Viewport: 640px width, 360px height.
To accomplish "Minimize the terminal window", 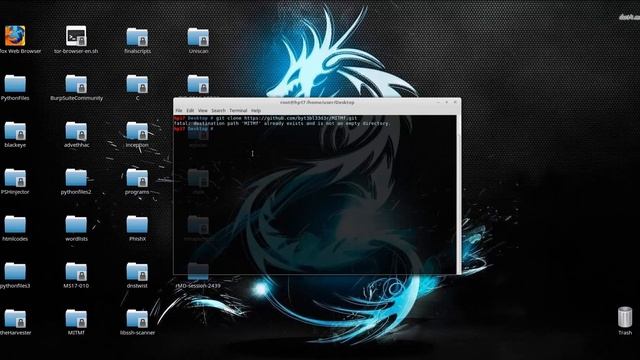I will pyautogui.click(x=438, y=102).
